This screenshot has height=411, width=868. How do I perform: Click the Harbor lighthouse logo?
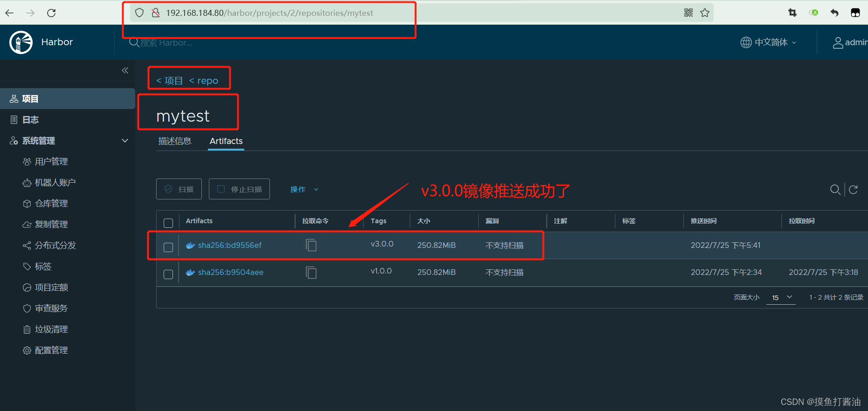(21, 42)
